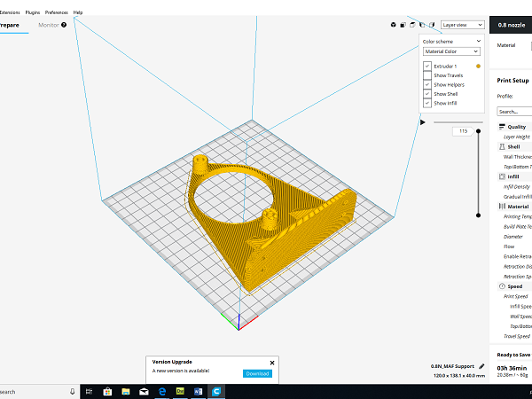Uncheck the Show Shell checkbox

tap(427, 94)
